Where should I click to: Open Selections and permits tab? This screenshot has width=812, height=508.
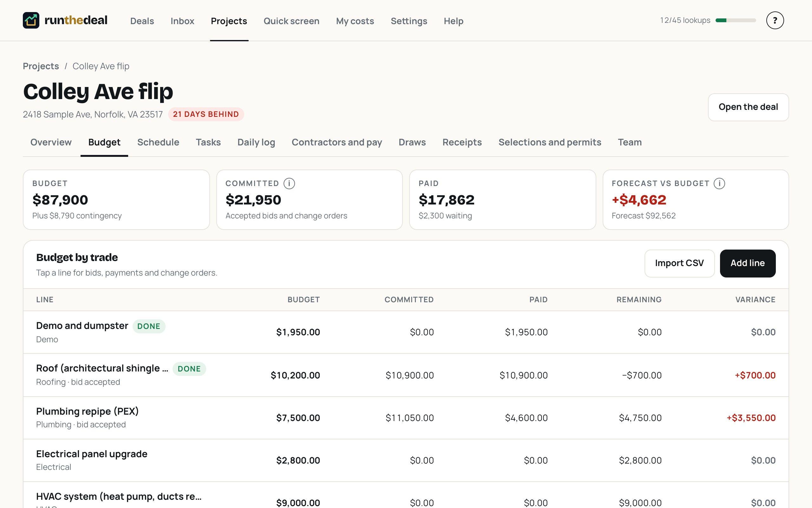[550, 143]
